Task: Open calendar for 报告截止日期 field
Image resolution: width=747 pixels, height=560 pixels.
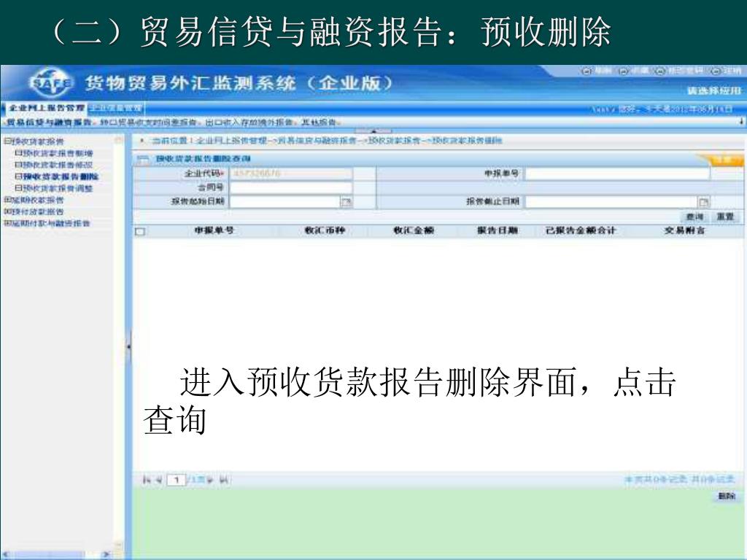Action: [703, 203]
